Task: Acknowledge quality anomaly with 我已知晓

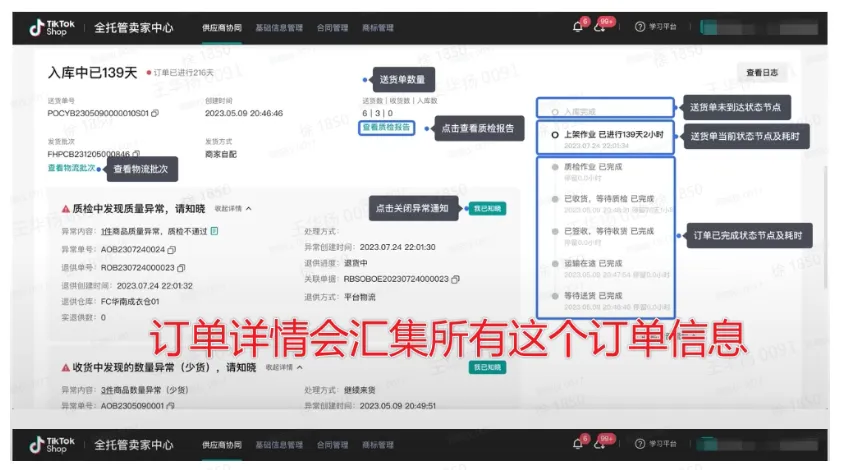Action: [x=487, y=209]
